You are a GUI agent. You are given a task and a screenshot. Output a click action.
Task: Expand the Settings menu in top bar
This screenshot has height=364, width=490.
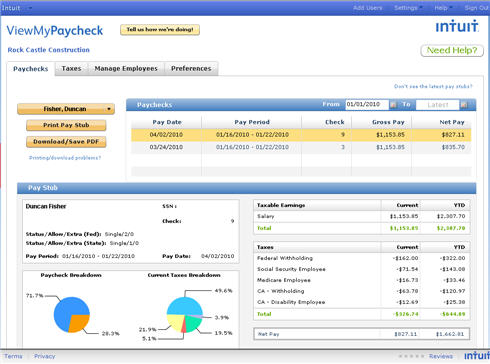[408, 8]
